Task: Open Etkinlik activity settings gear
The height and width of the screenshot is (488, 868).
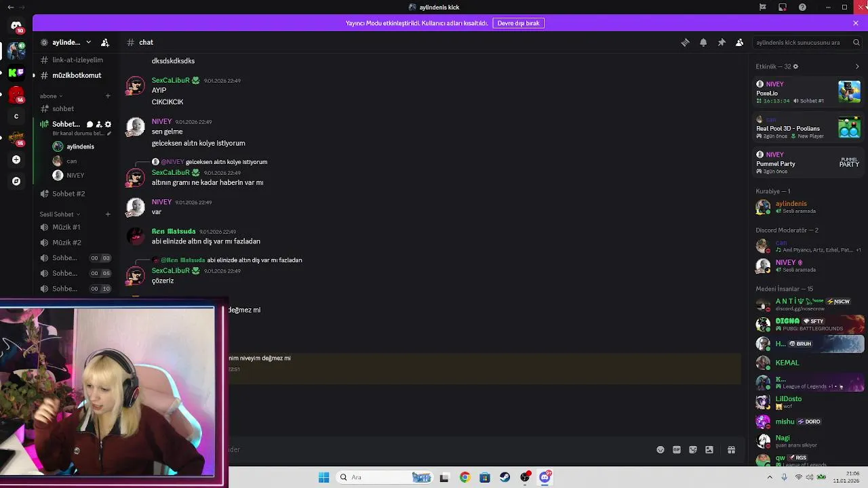Action: click(x=795, y=66)
